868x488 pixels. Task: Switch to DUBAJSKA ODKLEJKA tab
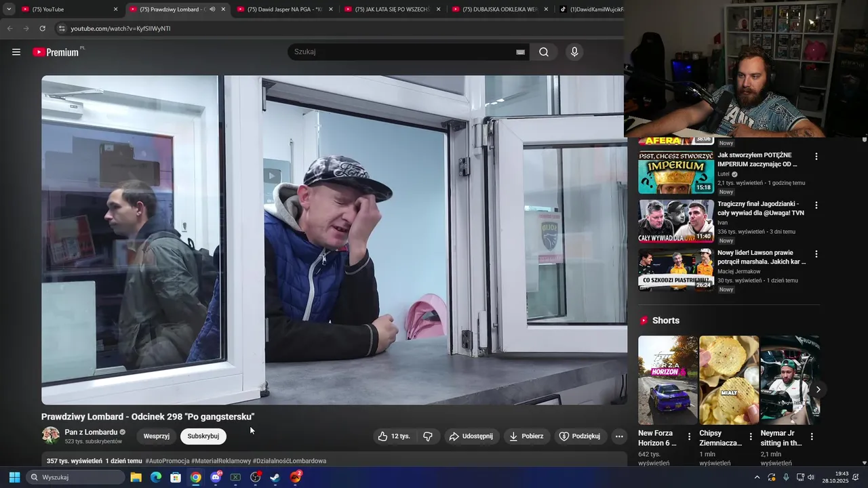click(500, 9)
